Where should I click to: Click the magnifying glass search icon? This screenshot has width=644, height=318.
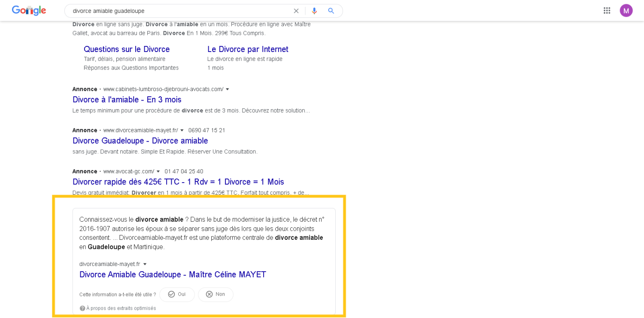[x=331, y=11]
